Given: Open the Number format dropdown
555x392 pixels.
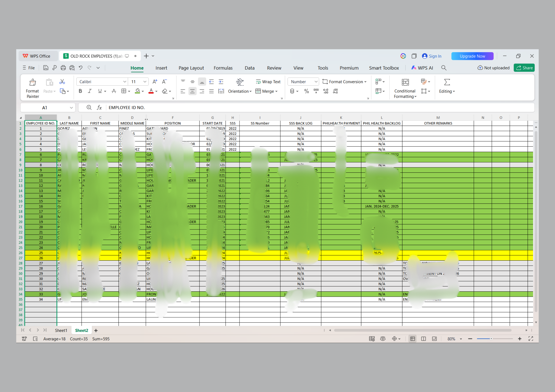Looking at the screenshot, I should point(316,82).
